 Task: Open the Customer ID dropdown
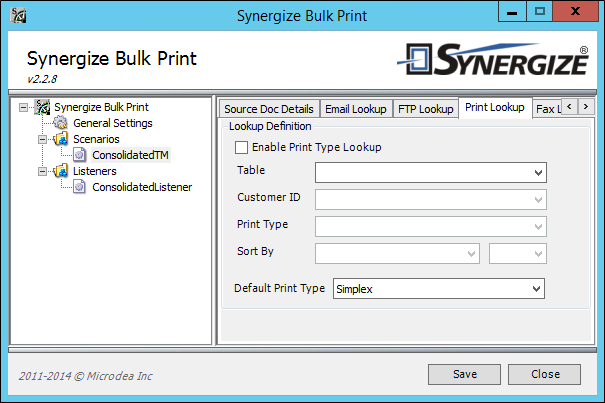point(431,200)
